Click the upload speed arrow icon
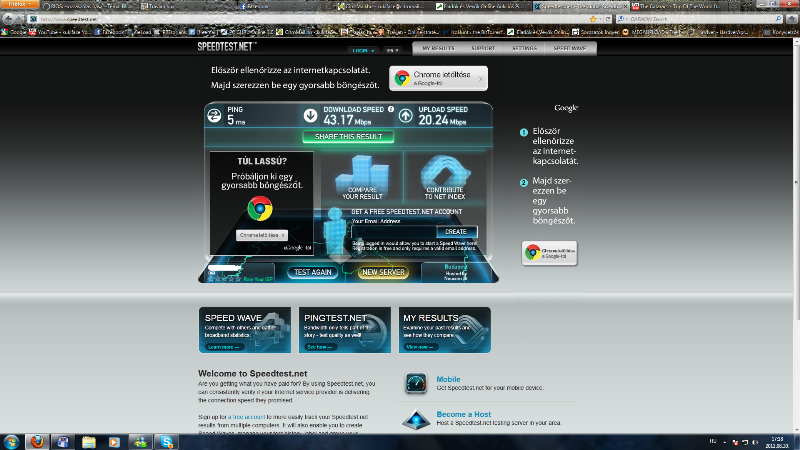The height and width of the screenshot is (450, 800). [406, 116]
